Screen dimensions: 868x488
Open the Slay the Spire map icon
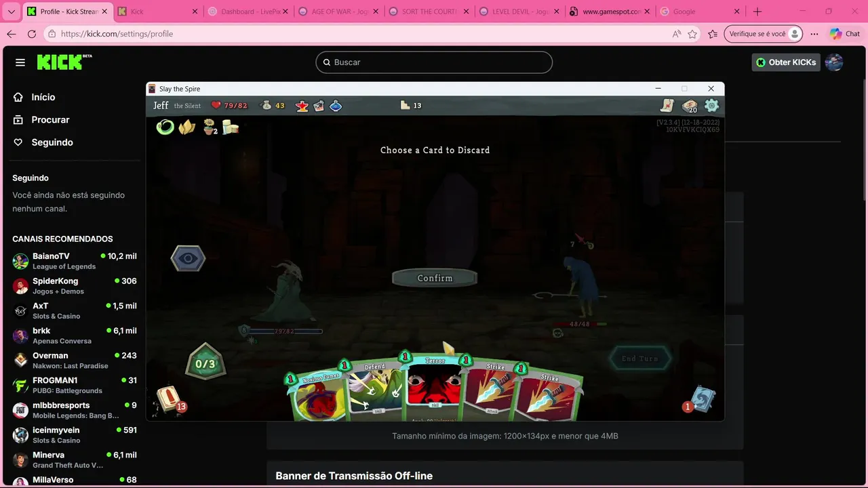pos(667,105)
